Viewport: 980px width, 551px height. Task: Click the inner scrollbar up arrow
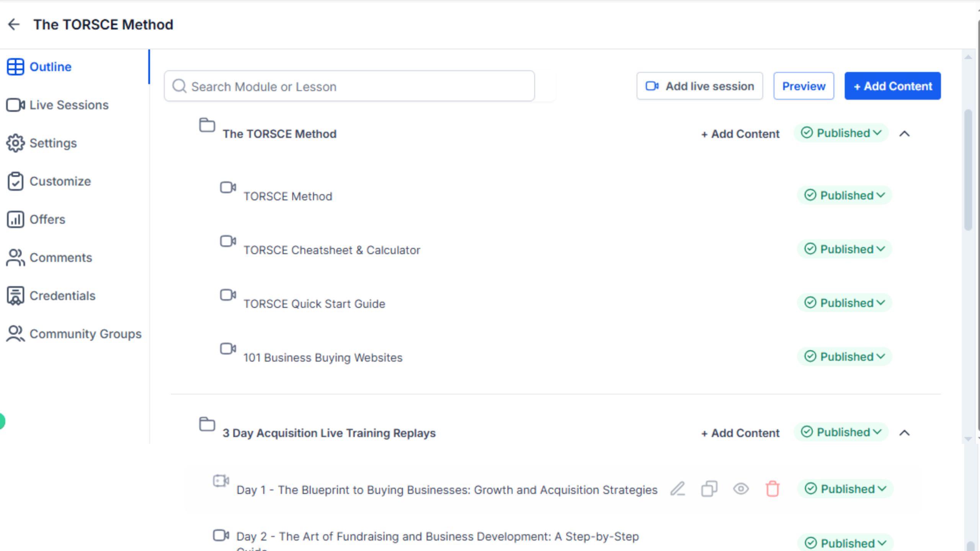pos(968,57)
